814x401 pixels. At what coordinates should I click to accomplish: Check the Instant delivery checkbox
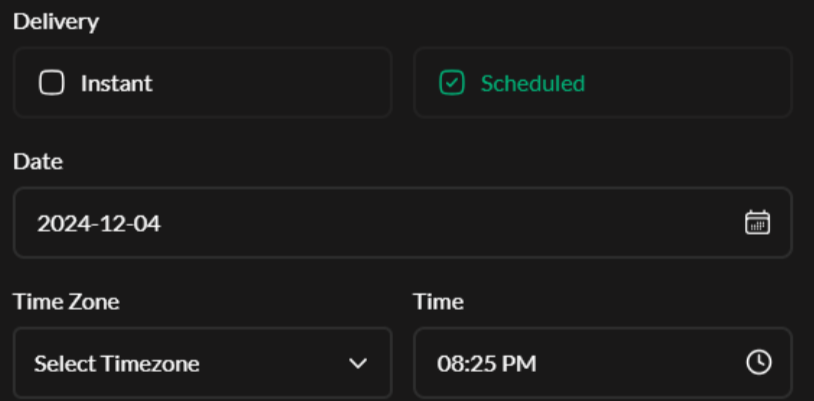pyautogui.click(x=51, y=83)
